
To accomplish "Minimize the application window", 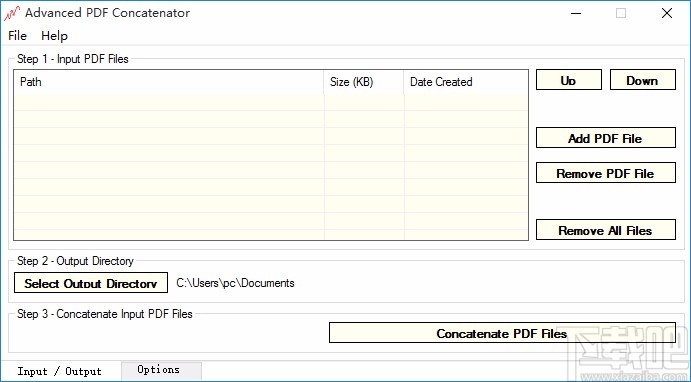I will [x=576, y=13].
